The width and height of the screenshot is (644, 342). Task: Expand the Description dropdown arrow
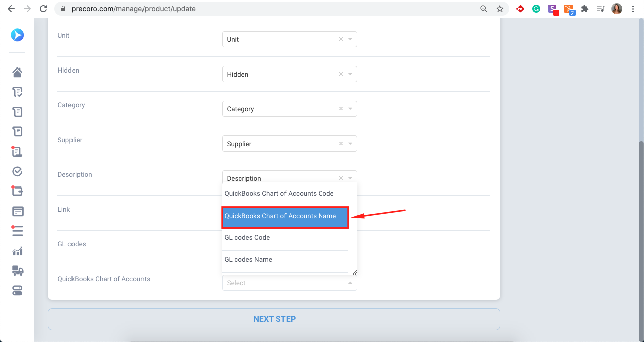click(x=350, y=178)
